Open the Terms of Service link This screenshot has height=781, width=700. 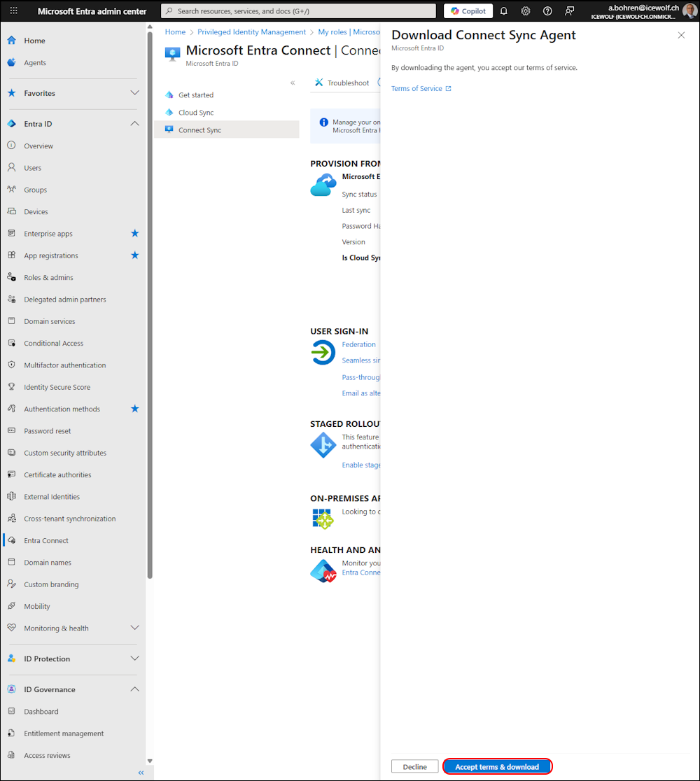tap(421, 89)
